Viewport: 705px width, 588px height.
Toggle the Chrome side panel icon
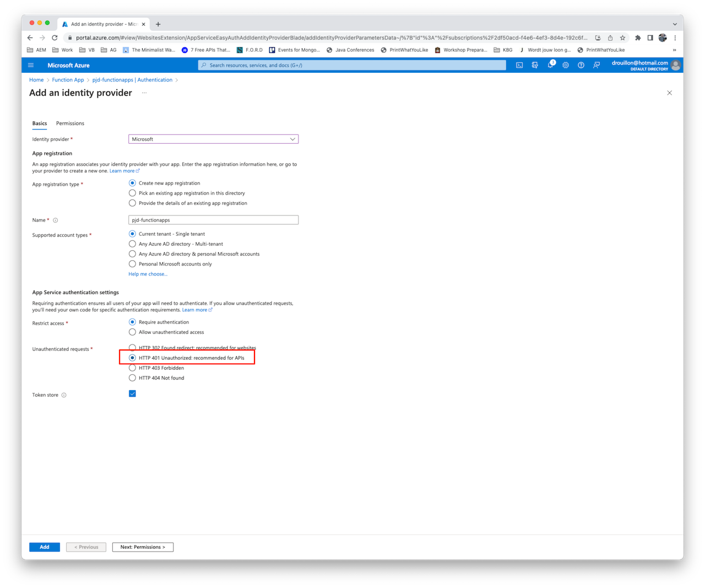(650, 38)
